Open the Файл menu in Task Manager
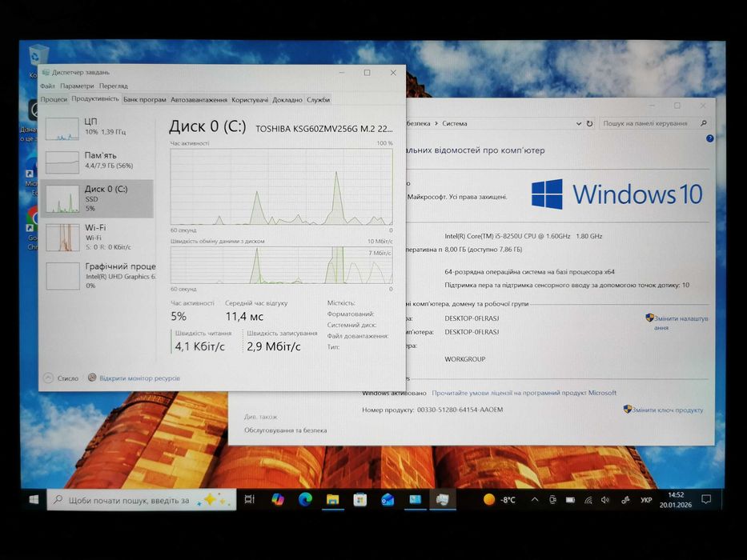Image resolution: width=747 pixels, height=560 pixels. tap(47, 86)
